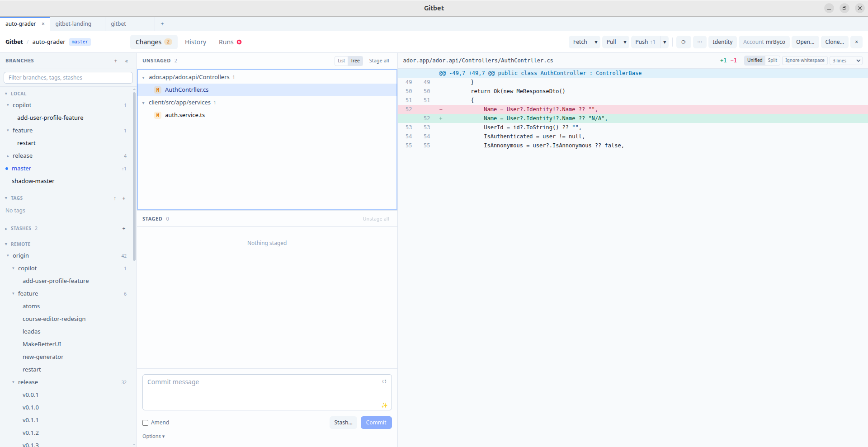
Task: Switch diff view to Split
Action: 772,61
